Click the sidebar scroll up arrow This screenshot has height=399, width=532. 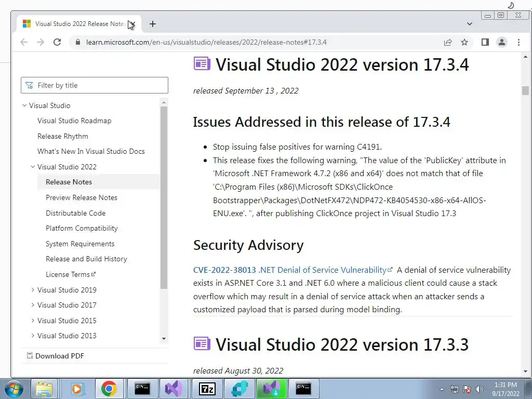click(164, 102)
